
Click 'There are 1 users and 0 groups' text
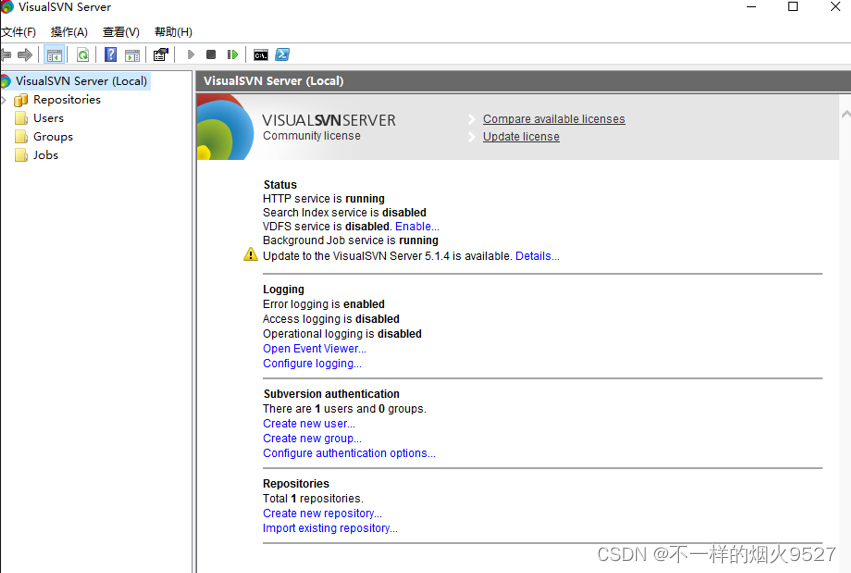[x=345, y=408]
